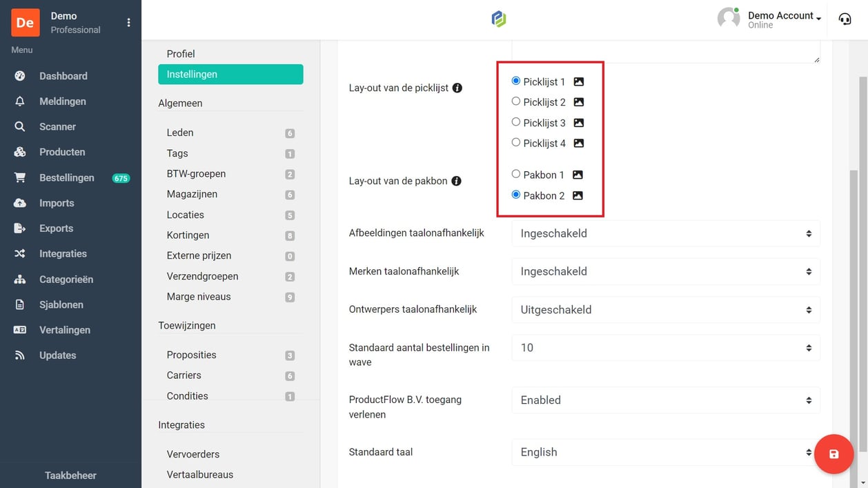868x488 pixels.
Task: Choose the Pakbon 1 radio option
Action: click(516, 174)
